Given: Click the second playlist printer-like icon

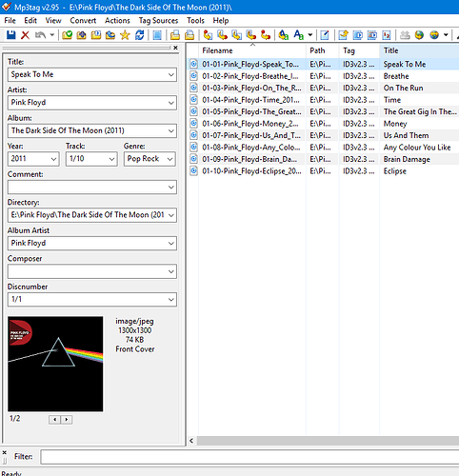Looking at the screenshot, I should pyautogui.click(x=190, y=35).
